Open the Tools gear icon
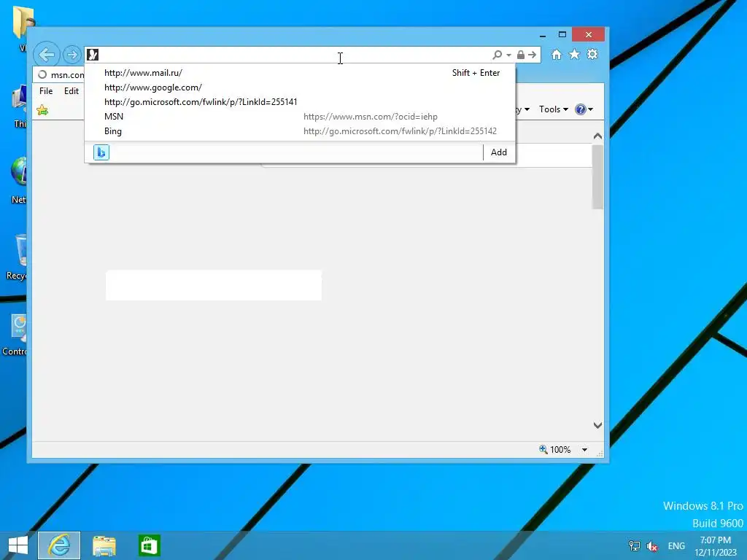 click(592, 54)
